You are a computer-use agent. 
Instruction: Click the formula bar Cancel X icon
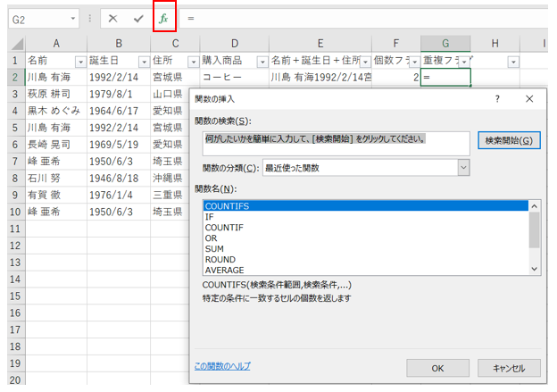click(112, 18)
